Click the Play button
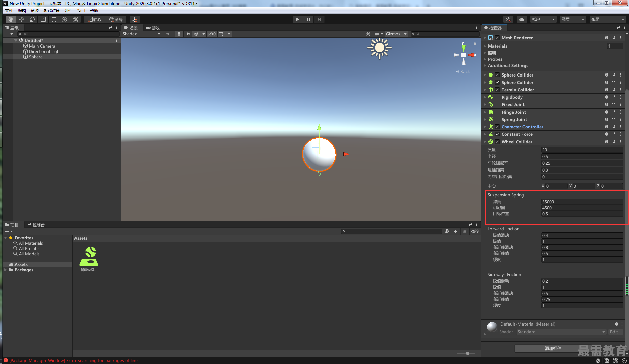This screenshot has height=364, width=629. [x=297, y=19]
